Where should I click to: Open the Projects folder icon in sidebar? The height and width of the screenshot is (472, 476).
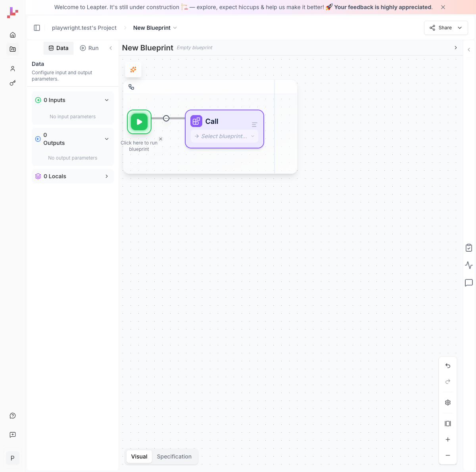click(x=12, y=49)
